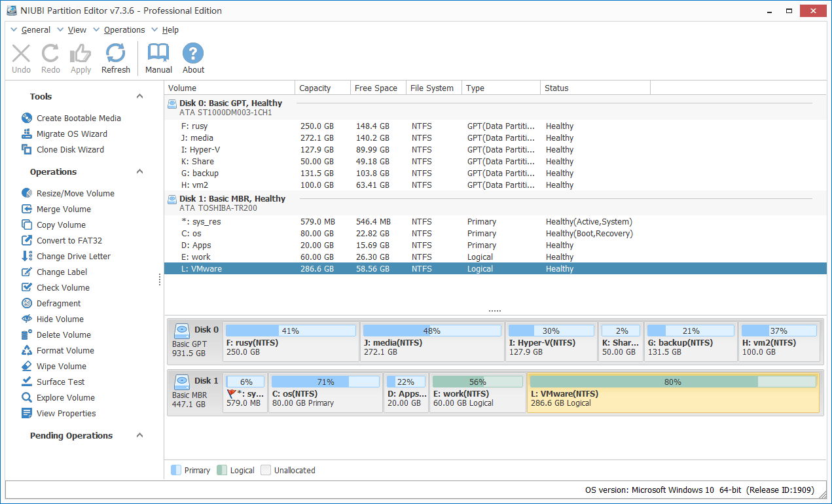Viewport: 832px width, 504px height.
Task: Click the Create Bootable Media icon
Action: (x=27, y=118)
